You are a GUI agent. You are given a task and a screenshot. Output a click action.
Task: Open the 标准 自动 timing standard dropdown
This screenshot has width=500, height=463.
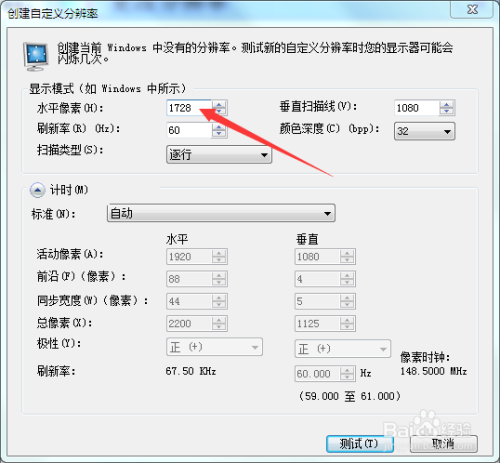point(221,213)
